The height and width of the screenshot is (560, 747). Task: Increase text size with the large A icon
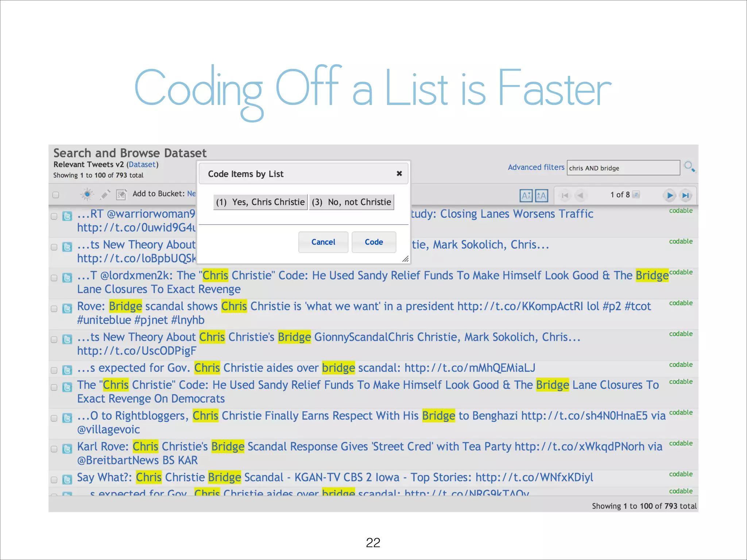click(x=542, y=196)
